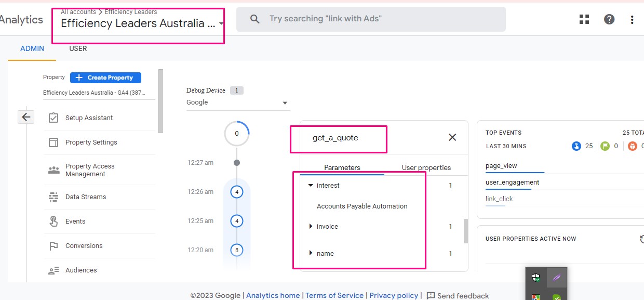This screenshot has width=644, height=300.
Task: Switch to the ADMIN tab
Action: (x=32, y=48)
